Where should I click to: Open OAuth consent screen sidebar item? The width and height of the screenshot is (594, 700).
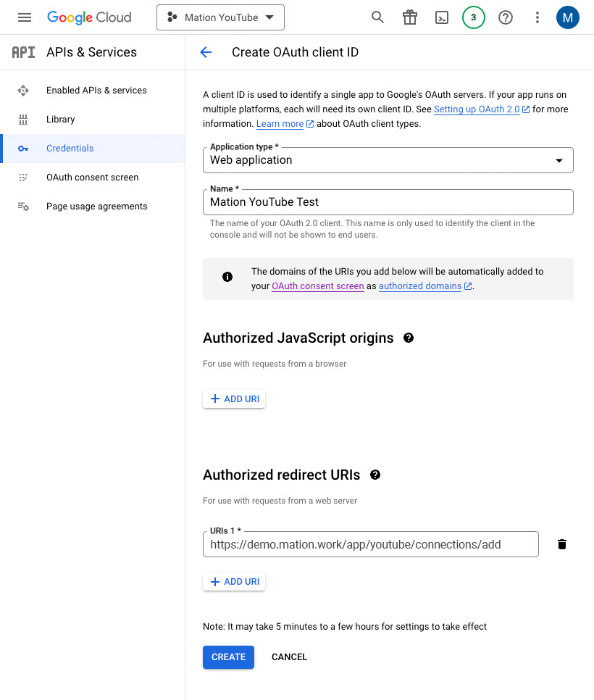point(93,178)
